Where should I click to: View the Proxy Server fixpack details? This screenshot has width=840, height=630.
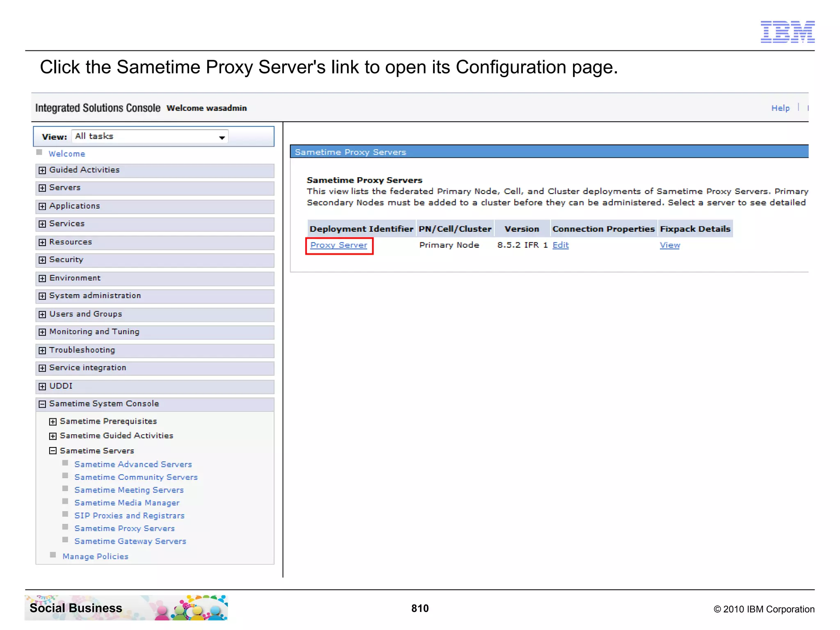pos(670,245)
